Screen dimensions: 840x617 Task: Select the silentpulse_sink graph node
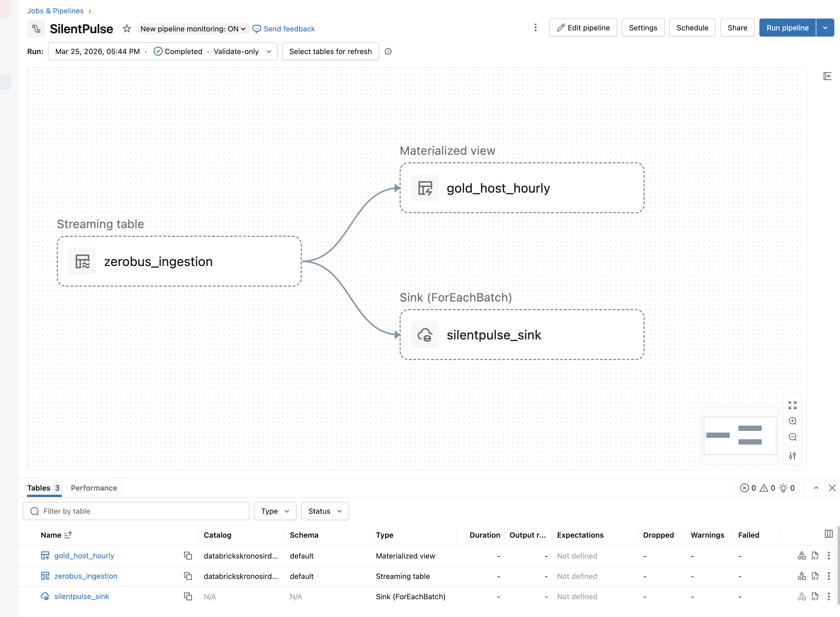(522, 335)
